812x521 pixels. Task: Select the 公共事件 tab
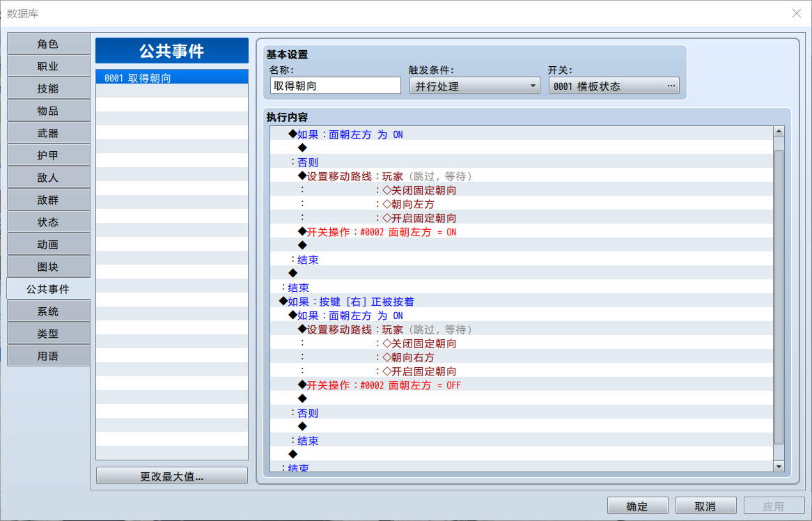point(48,289)
